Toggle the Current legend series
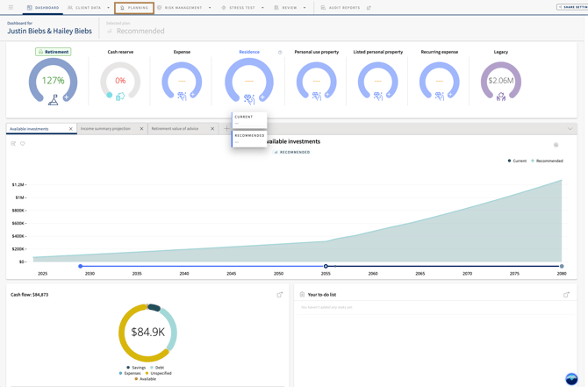 coord(517,161)
